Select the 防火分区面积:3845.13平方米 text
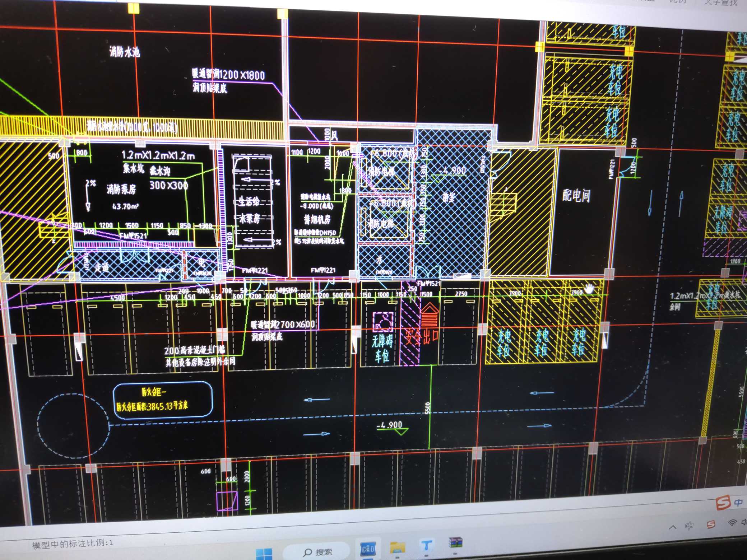Image resolution: width=747 pixels, height=560 pixels. pyautogui.click(x=152, y=406)
